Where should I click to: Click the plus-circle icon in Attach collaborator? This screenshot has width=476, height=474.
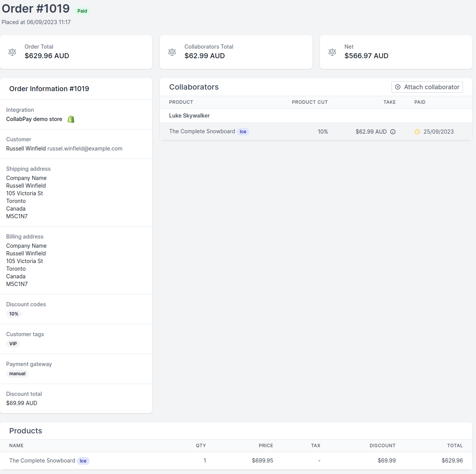click(x=398, y=87)
